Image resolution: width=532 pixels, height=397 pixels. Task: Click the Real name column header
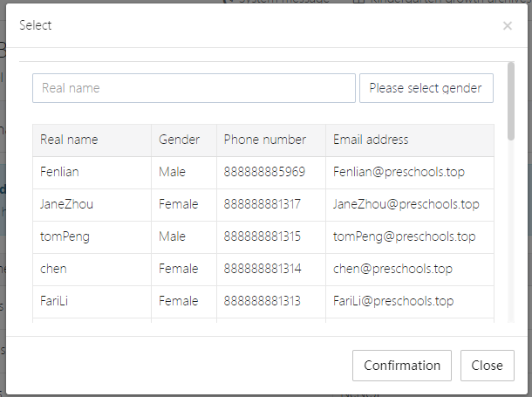(x=69, y=140)
